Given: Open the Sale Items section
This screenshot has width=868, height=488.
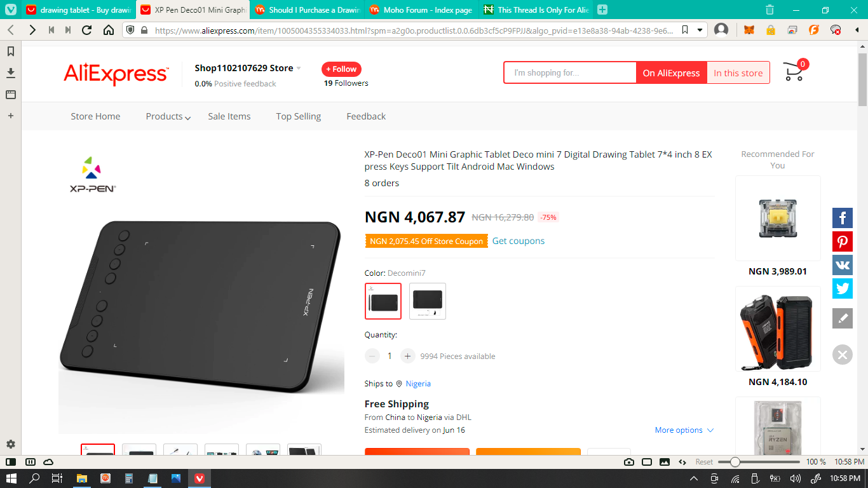Looking at the screenshot, I should click(229, 116).
